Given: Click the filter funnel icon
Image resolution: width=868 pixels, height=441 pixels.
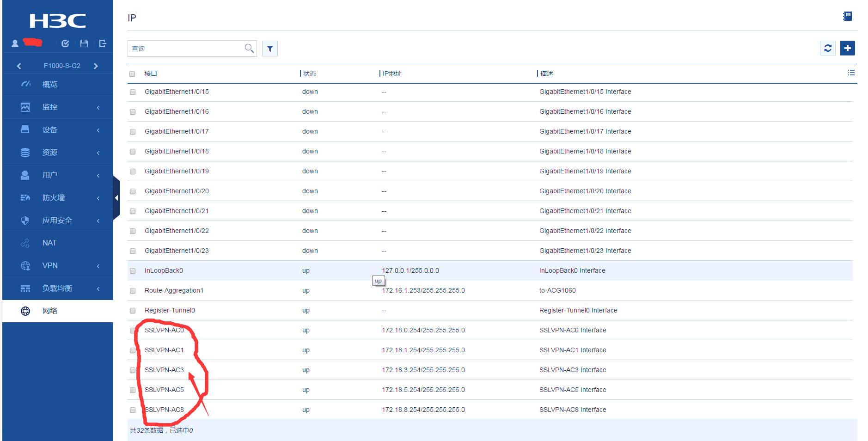Looking at the screenshot, I should pos(270,49).
